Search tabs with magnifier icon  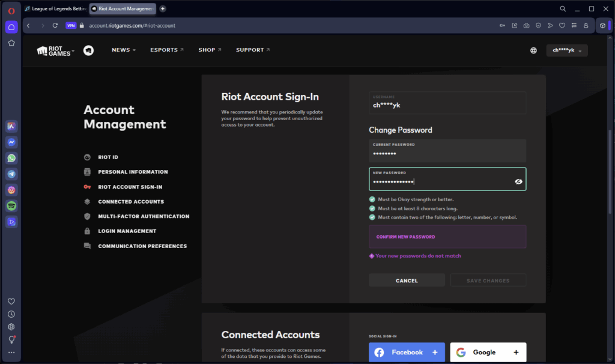click(x=563, y=8)
